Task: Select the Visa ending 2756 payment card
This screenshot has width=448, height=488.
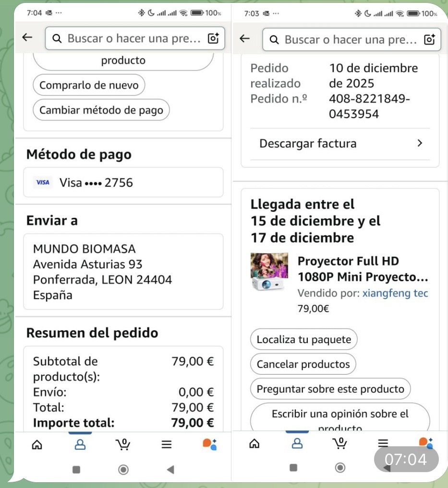Action: [x=123, y=182]
